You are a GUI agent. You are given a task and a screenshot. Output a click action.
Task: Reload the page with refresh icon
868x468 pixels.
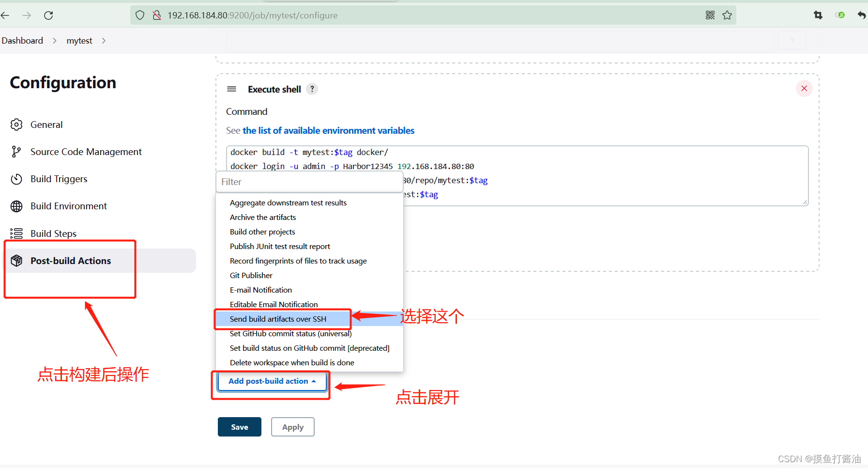(x=48, y=16)
